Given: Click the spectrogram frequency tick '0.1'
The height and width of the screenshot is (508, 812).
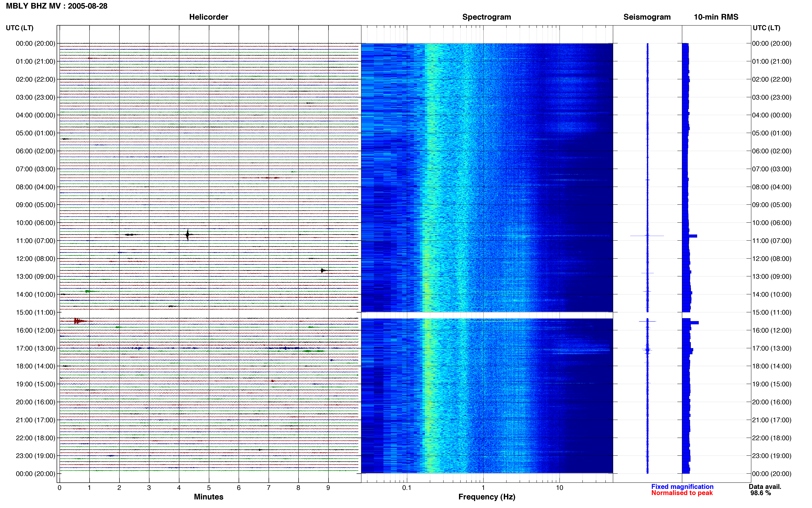Looking at the screenshot, I should tap(407, 488).
